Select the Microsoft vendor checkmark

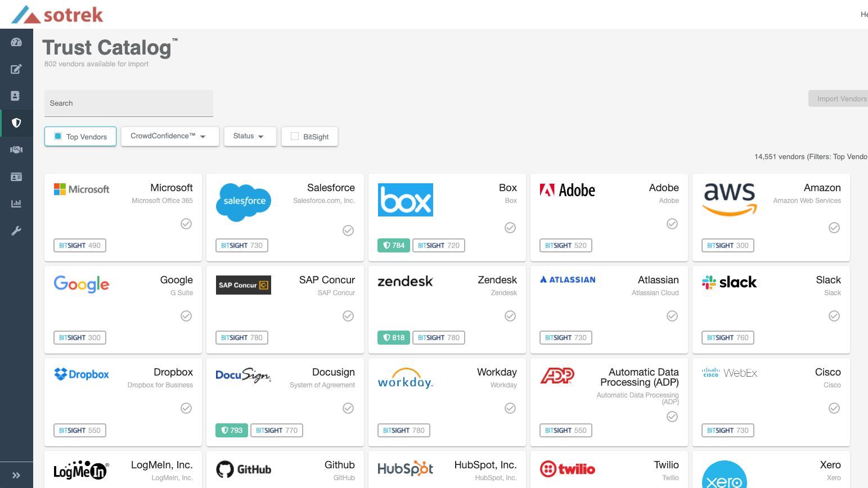(x=186, y=224)
